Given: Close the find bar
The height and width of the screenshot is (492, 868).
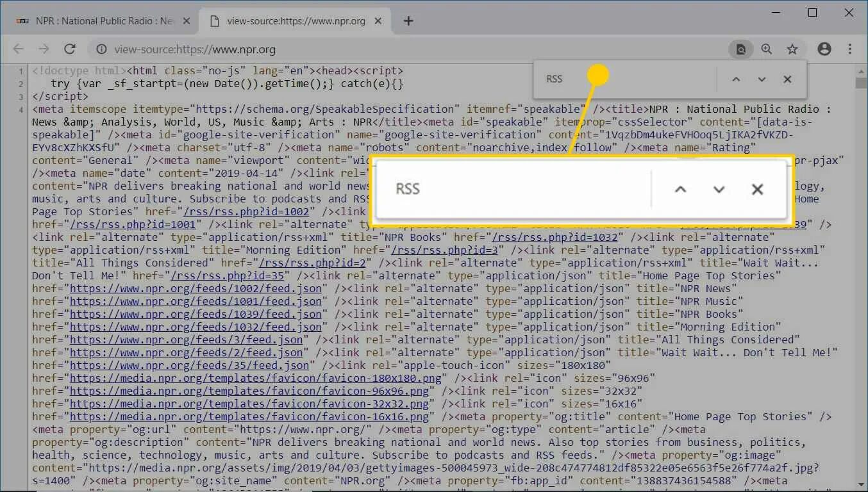Looking at the screenshot, I should click(787, 79).
